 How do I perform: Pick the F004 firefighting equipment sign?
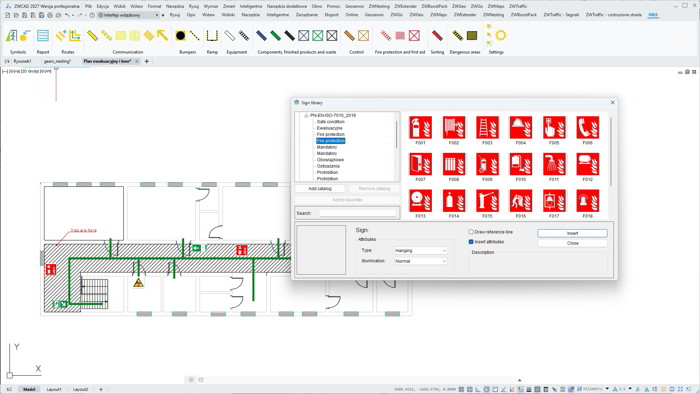coord(521,128)
